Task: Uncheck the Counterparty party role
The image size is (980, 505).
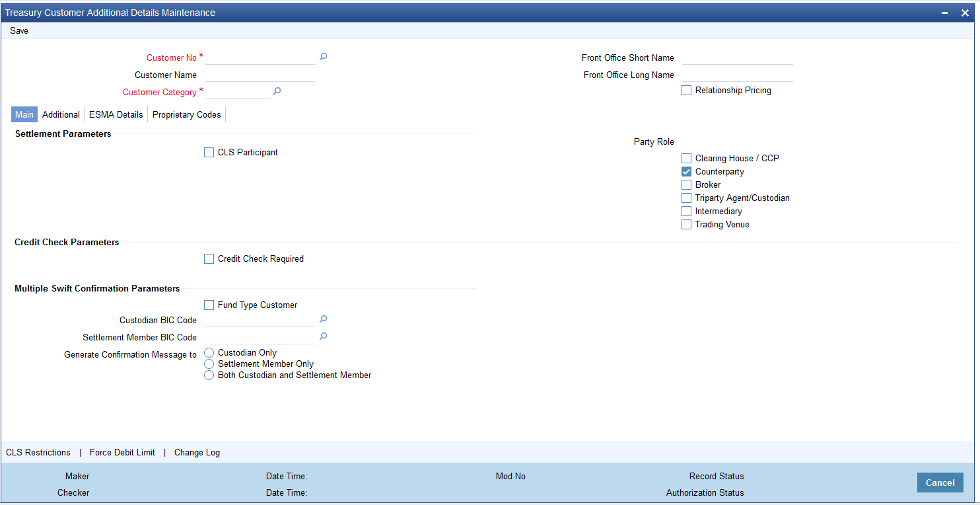Action: tap(687, 172)
